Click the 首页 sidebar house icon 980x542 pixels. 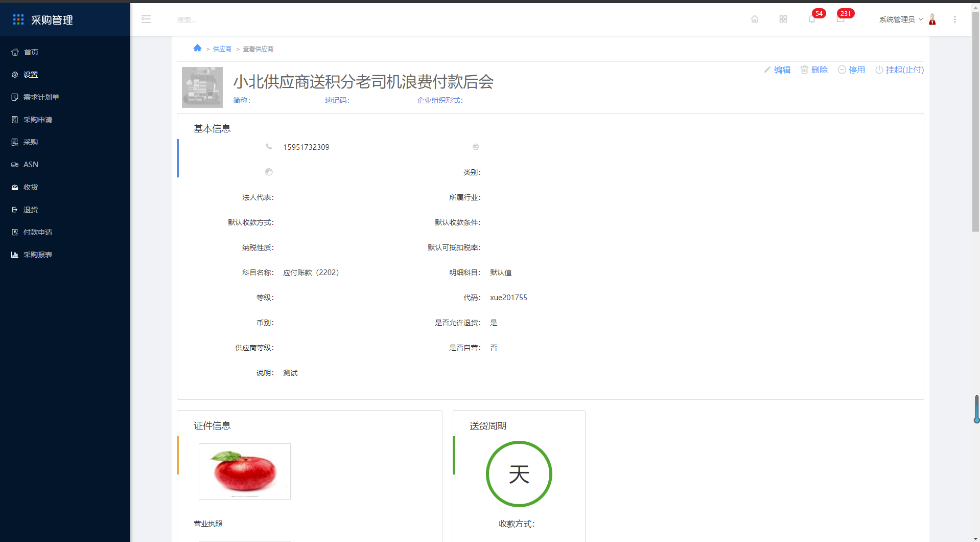tap(15, 52)
